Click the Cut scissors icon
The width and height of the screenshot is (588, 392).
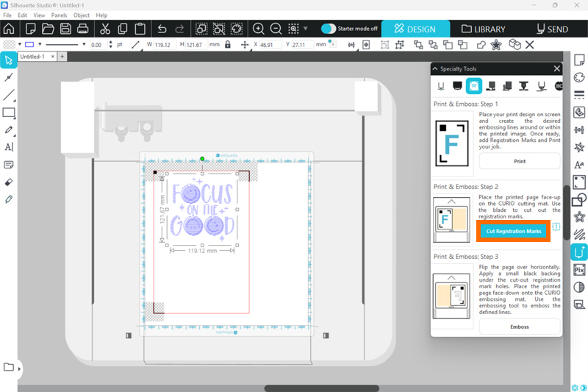(x=104, y=29)
